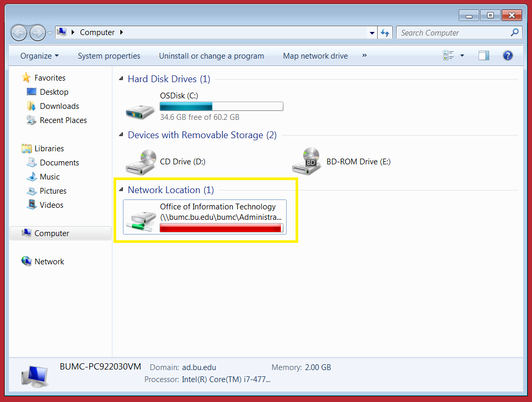Click the Network Location (1) heading
The image size is (532, 402).
click(x=171, y=190)
